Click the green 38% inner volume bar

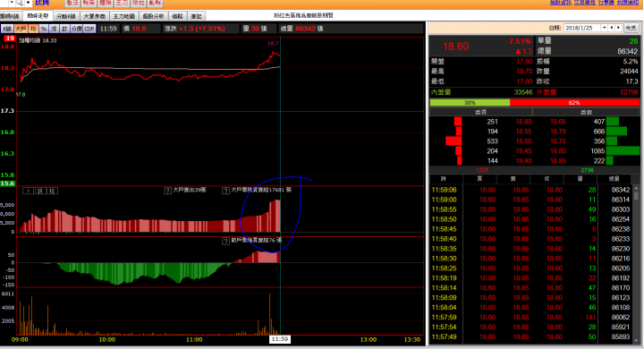coord(470,102)
